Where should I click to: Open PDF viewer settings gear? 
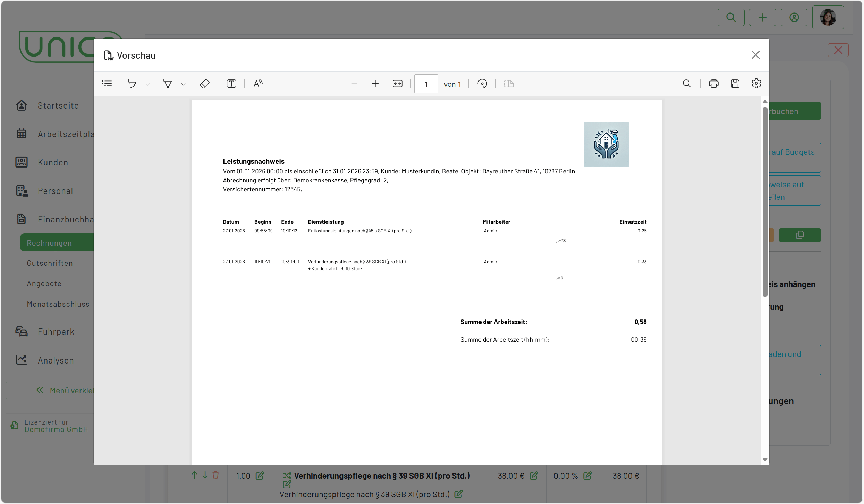click(x=756, y=84)
